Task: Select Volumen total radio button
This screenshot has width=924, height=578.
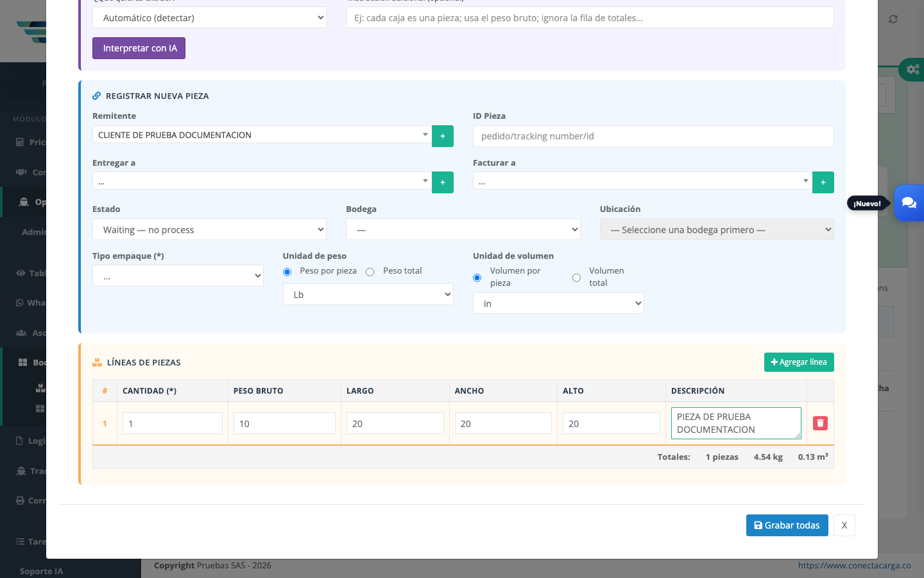Action: (576, 277)
